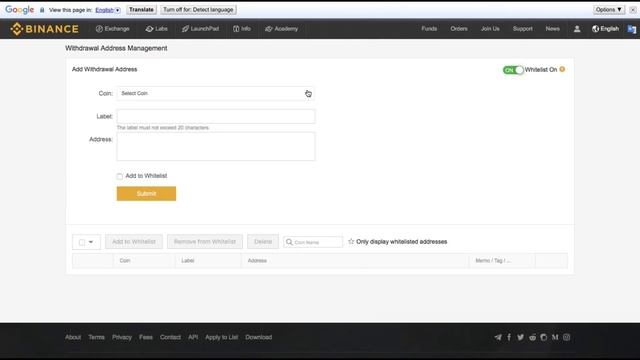Open the footer social icon between Reddit and Medium
Screen dimensions: 640x360
[x=544, y=337]
